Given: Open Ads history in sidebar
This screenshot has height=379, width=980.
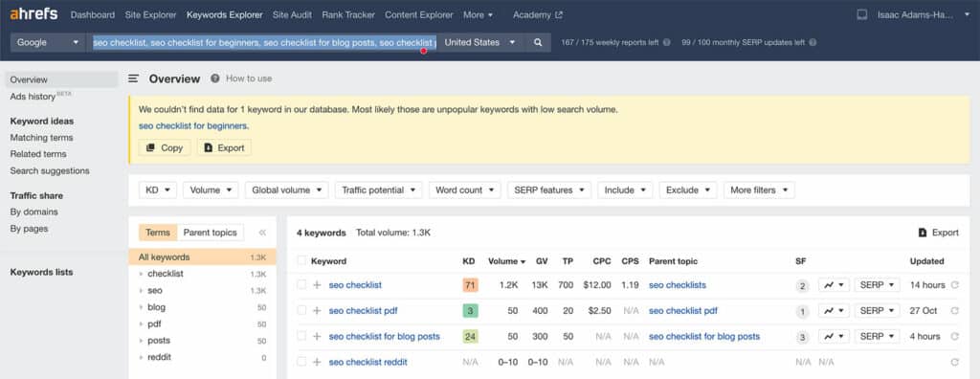Looking at the screenshot, I should click(33, 97).
